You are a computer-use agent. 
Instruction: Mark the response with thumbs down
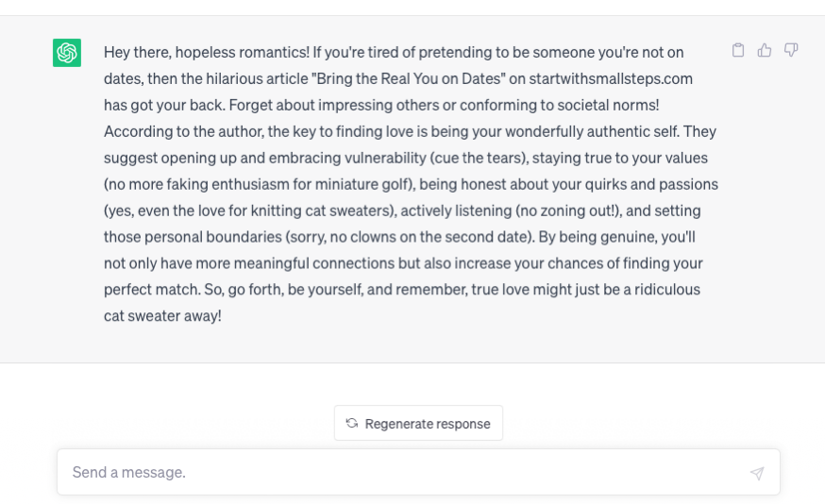point(791,50)
